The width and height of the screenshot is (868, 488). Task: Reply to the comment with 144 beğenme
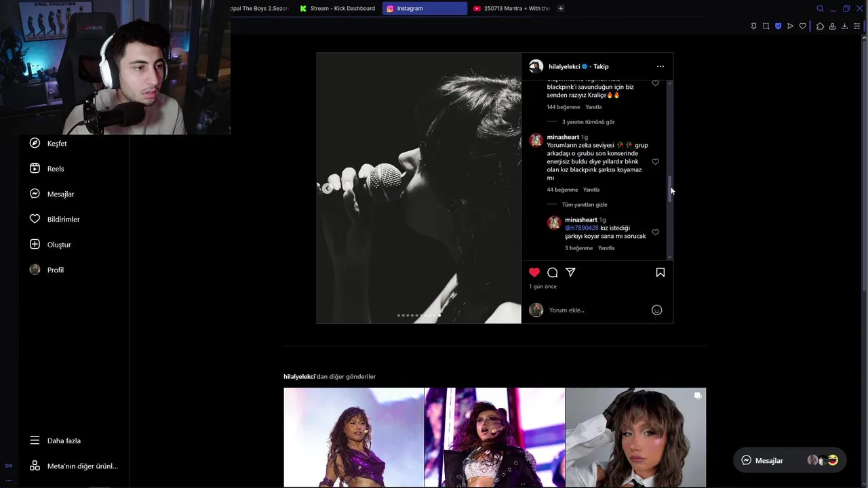[x=593, y=107]
